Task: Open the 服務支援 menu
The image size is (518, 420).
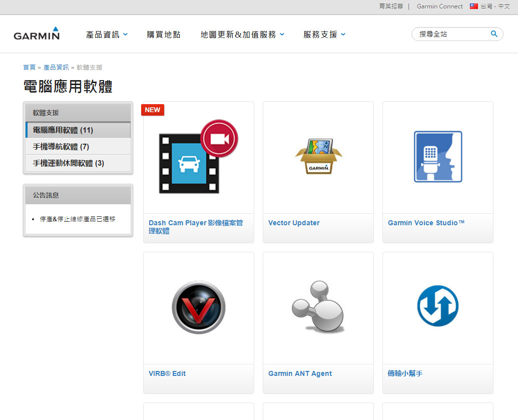Action: [320, 35]
